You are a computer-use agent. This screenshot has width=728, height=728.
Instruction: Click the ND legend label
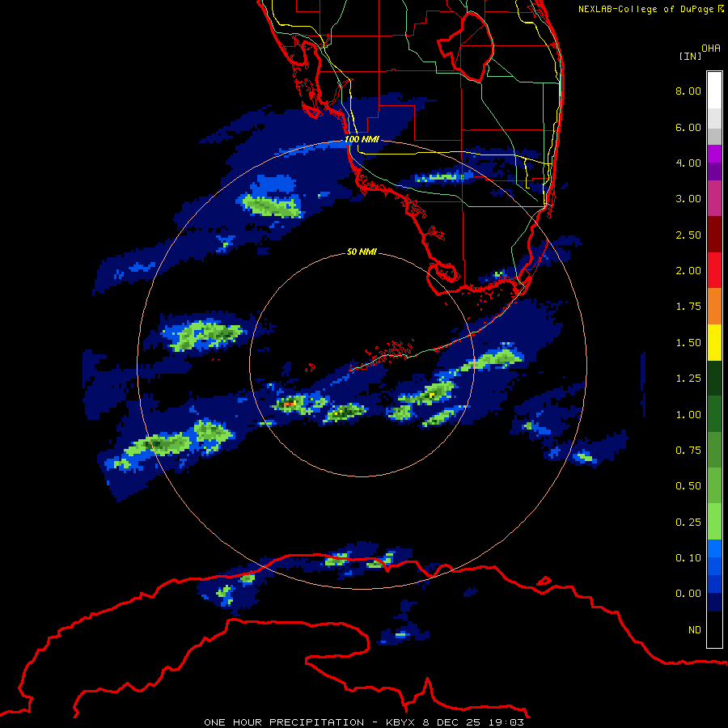pos(695,630)
